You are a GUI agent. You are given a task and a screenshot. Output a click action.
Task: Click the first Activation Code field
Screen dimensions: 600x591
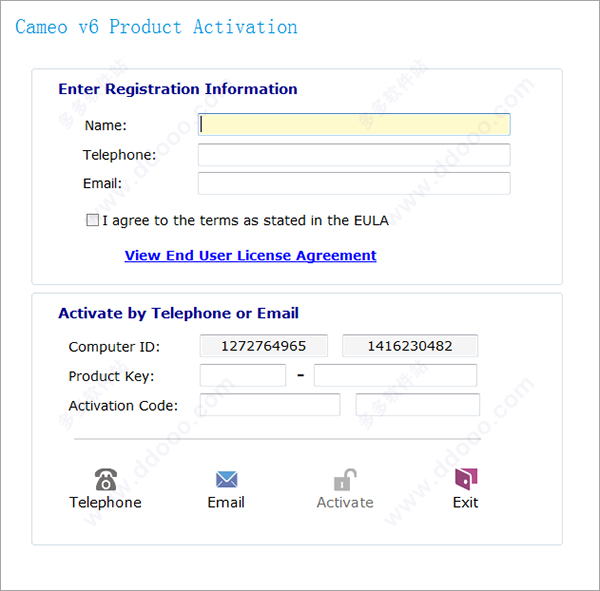point(270,405)
